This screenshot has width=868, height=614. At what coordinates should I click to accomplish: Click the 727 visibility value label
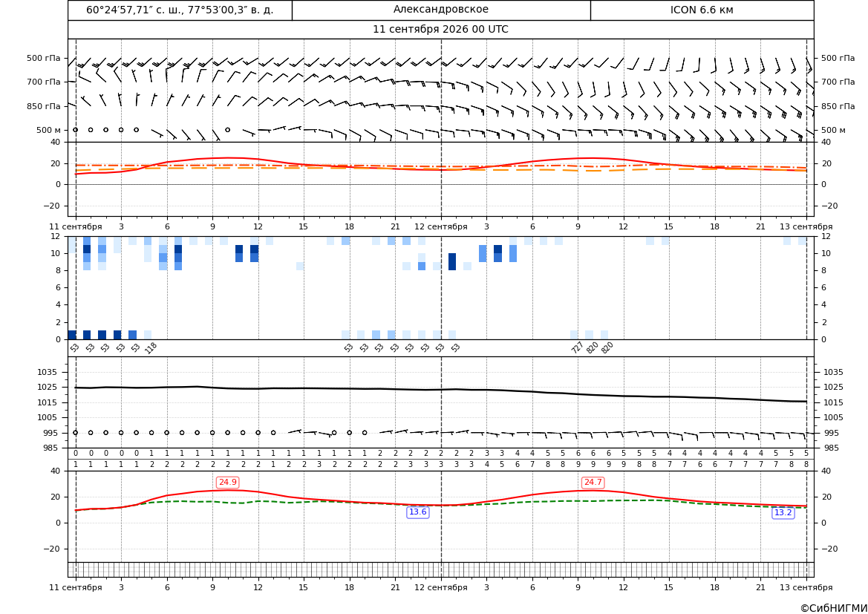coord(577,348)
